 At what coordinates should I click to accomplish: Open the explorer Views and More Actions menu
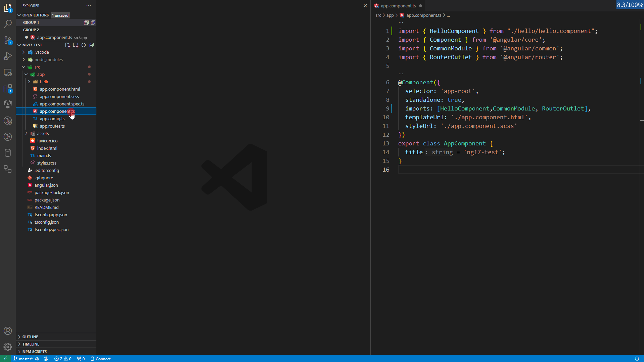click(x=89, y=6)
